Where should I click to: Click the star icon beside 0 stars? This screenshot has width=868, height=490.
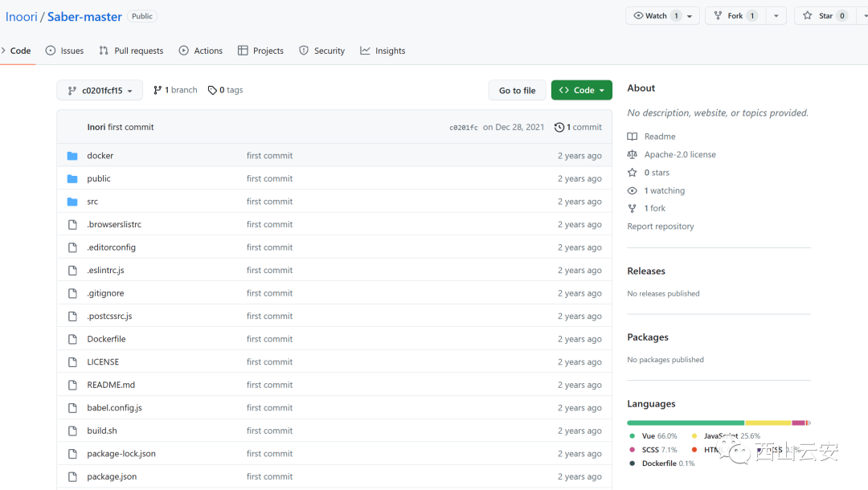click(x=633, y=173)
